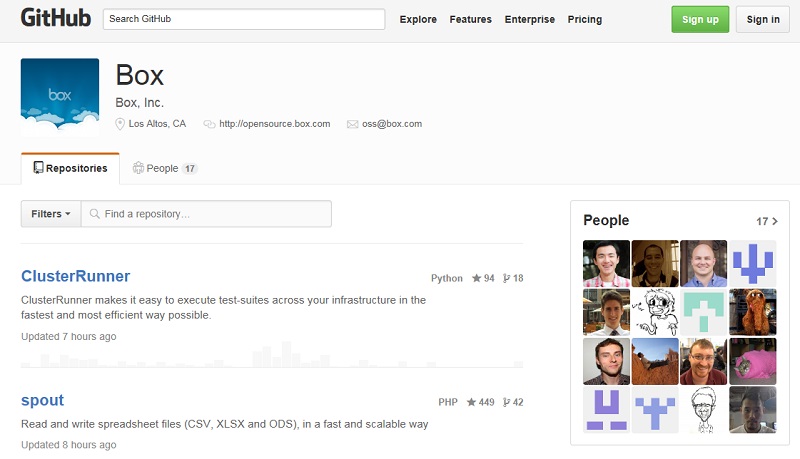Click the manga-style sketch avatar
This screenshot has height=459, width=800.
pyautogui.click(x=655, y=312)
